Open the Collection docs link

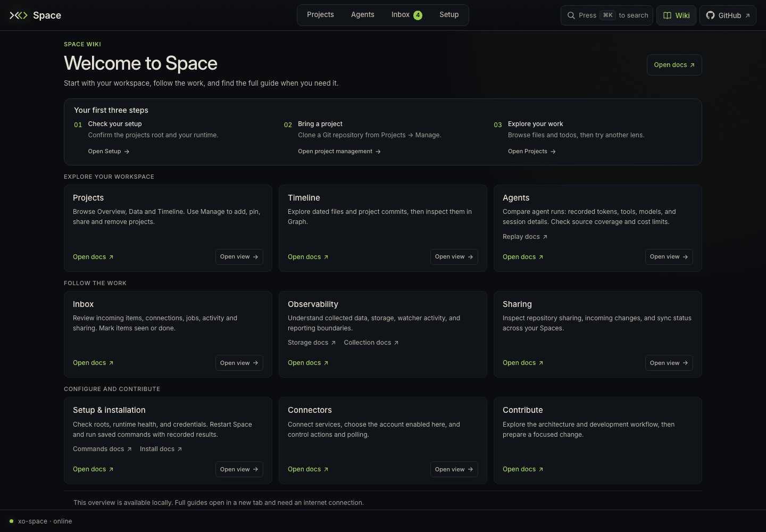[371, 343]
